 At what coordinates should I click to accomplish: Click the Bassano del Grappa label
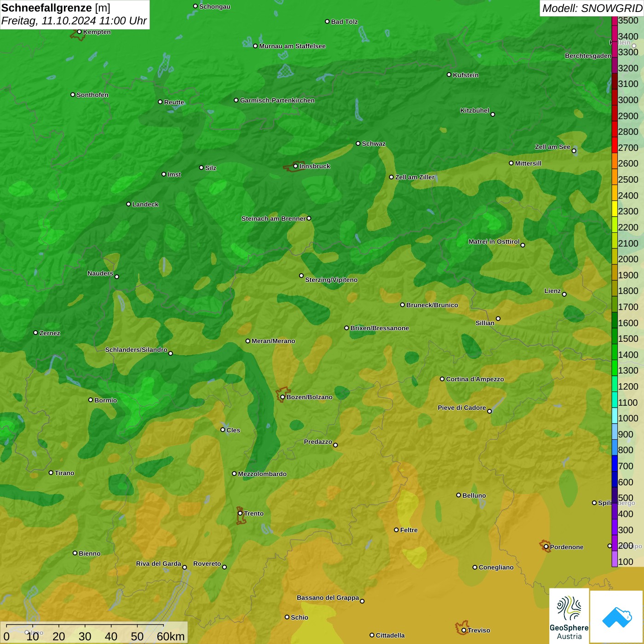[328, 598]
